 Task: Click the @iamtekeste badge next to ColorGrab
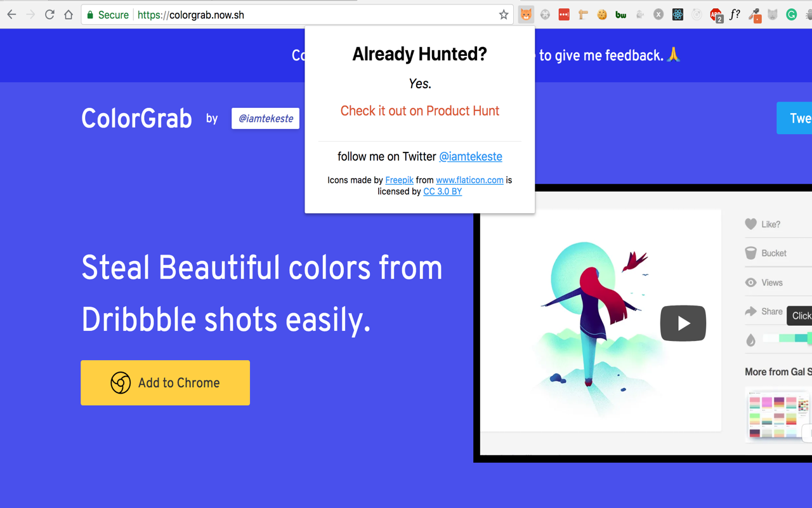pyautogui.click(x=265, y=118)
